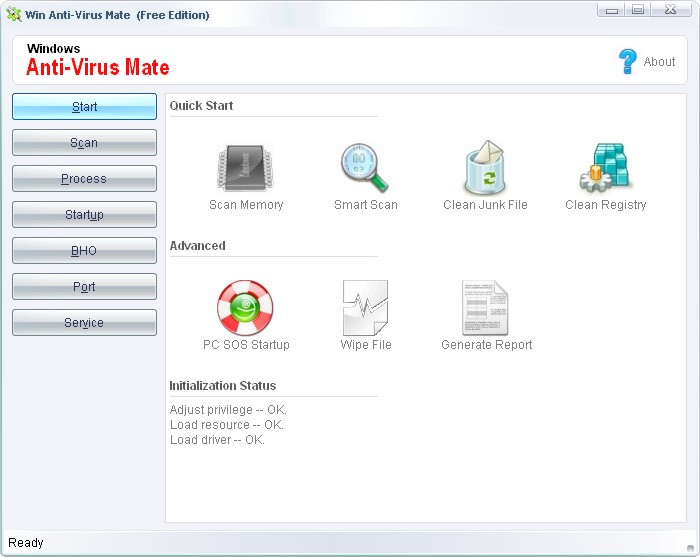The width and height of the screenshot is (700, 557).
Task: Close the Win Anti-Virus Mate window
Action: 671,10
